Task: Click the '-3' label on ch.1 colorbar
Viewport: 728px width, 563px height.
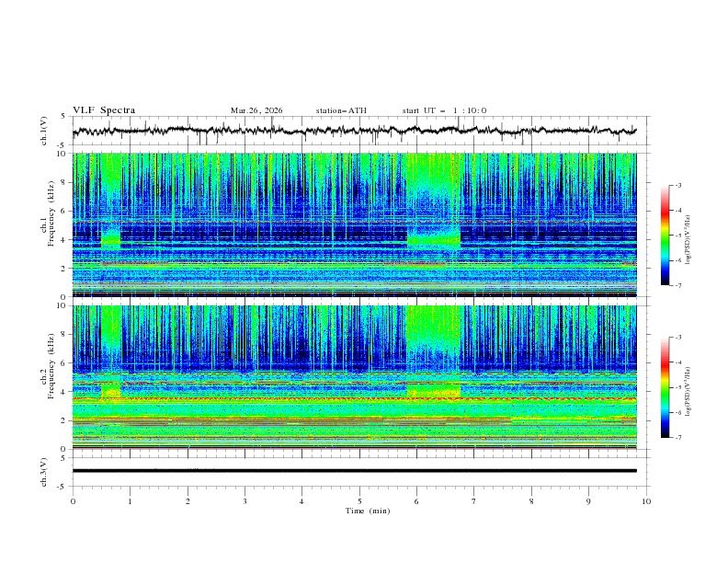Action: click(x=678, y=185)
